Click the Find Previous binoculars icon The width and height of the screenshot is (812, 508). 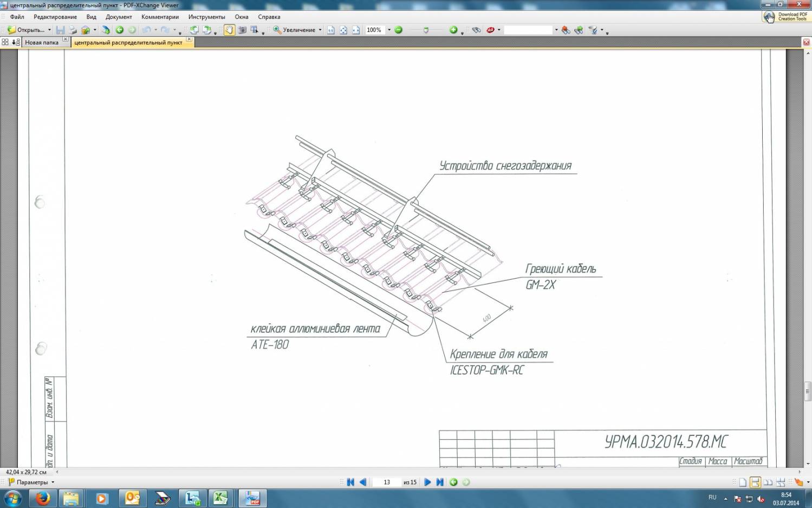[566, 30]
